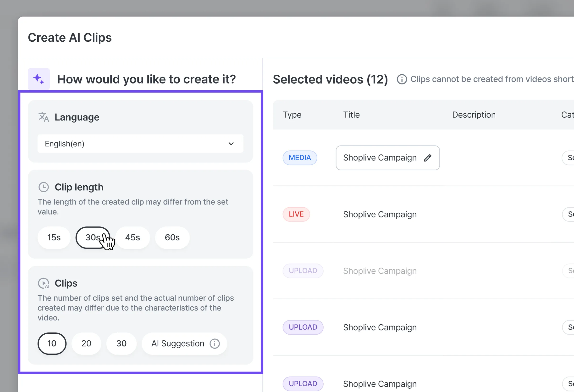Click the sparkle AI icon beside the heading
Viewport: 574px width, 392px height.
(x=39, y=79)
